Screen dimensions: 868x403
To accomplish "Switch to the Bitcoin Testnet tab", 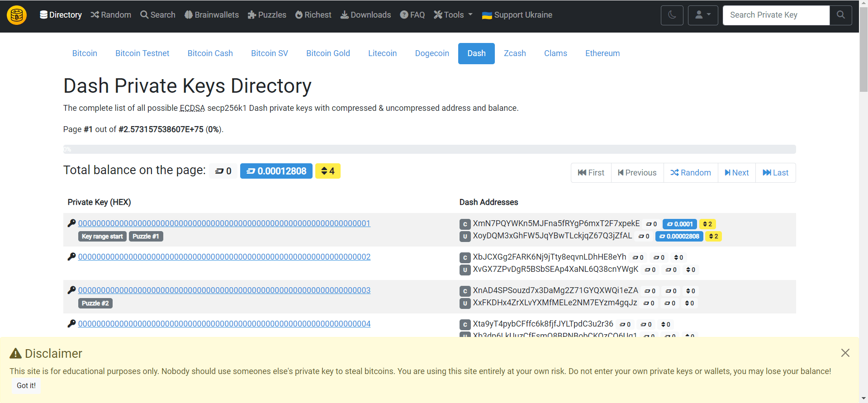I will tap(142, 53).
